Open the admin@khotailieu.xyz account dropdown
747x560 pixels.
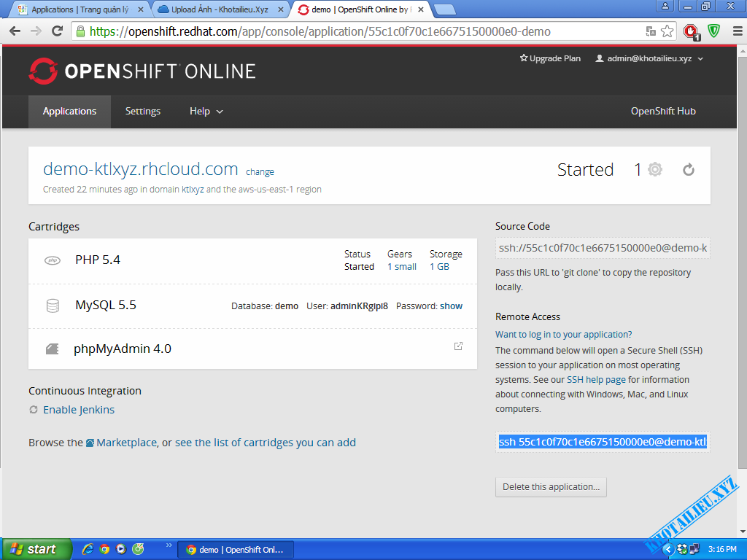(649, 58)
